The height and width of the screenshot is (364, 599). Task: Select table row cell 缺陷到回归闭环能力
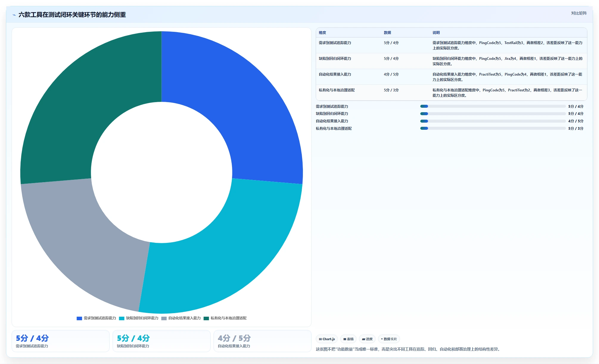point(335,59)
